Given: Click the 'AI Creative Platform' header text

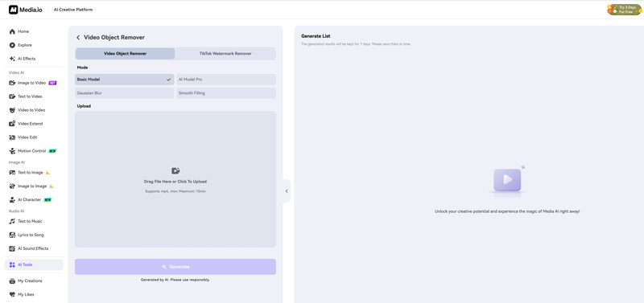Looking at the screenshot, I should [73, 10].
